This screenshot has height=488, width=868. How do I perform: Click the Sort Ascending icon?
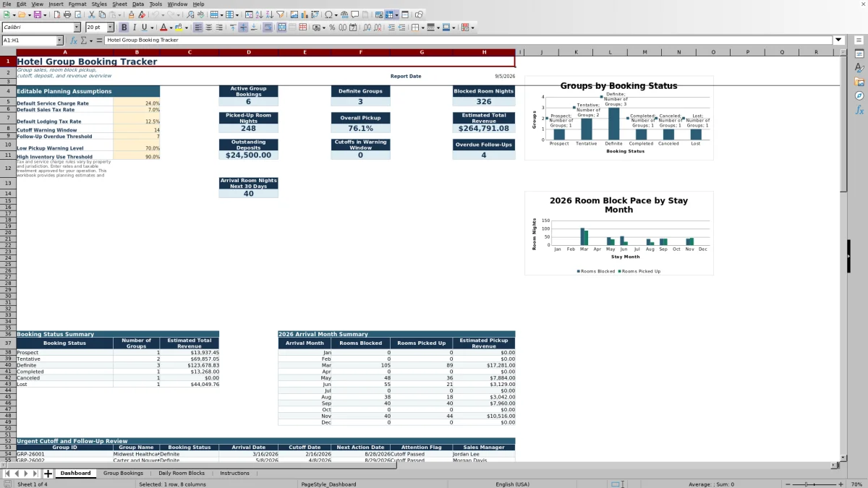(258, 14)
